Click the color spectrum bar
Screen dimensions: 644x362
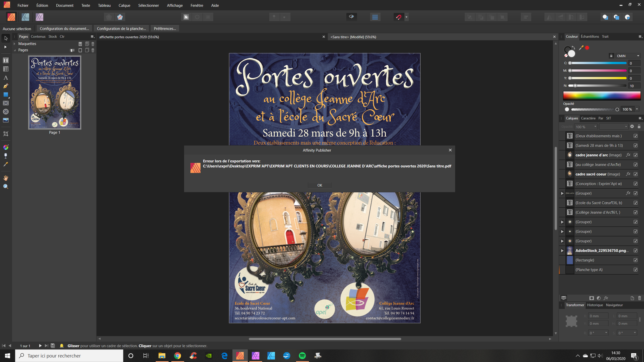pyautogui.click(x=601, y=96)
